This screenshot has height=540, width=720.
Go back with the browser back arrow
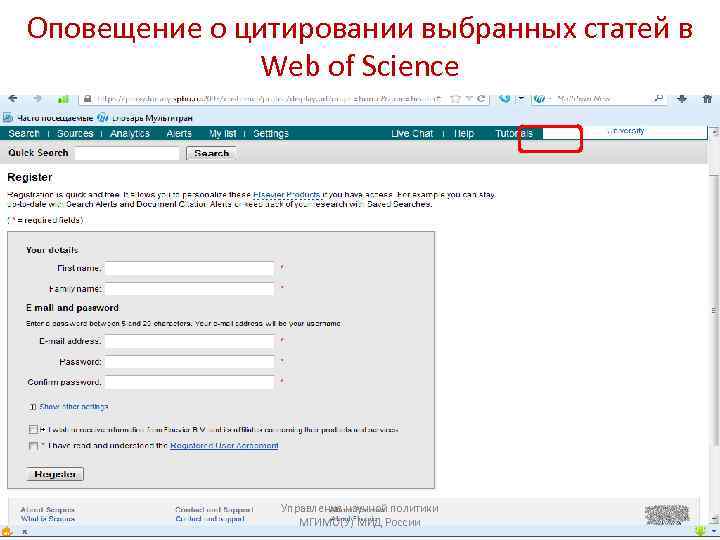click(x=13, y=99)
